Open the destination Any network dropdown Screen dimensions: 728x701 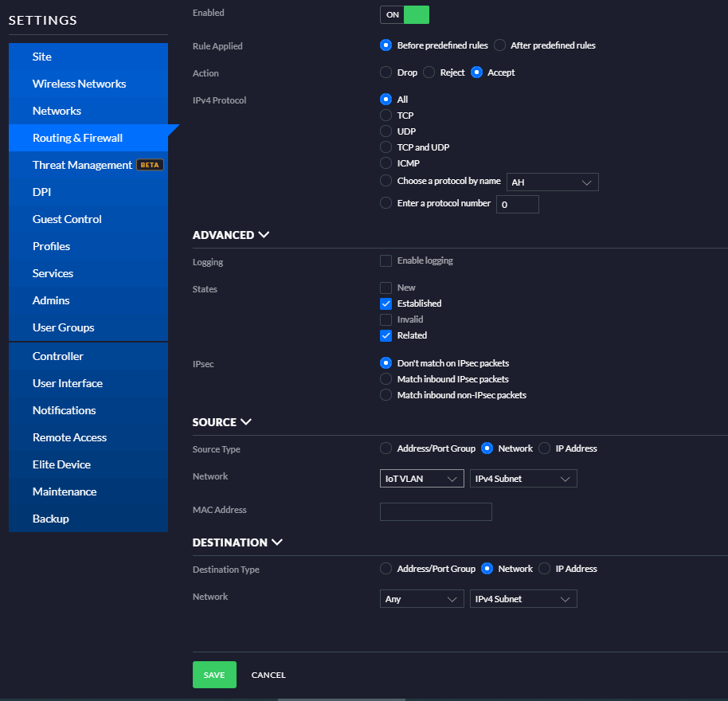[x=421, y=599]
